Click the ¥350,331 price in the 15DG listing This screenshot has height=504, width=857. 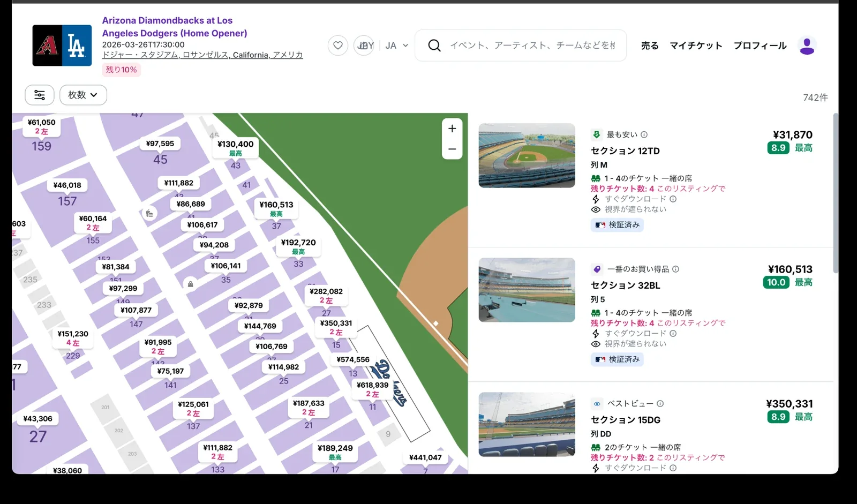click(x=790, y=404)
